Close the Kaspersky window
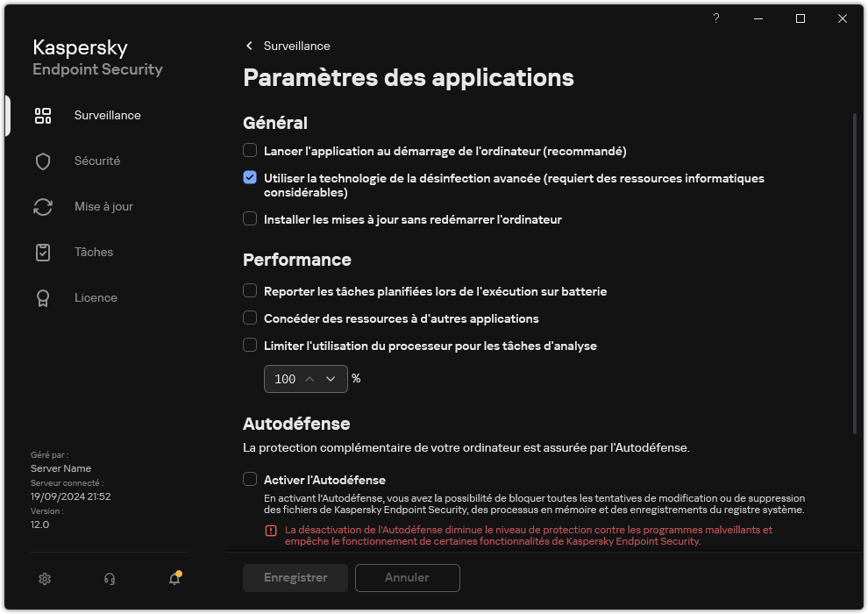868x614 pixels. (843, 18)
